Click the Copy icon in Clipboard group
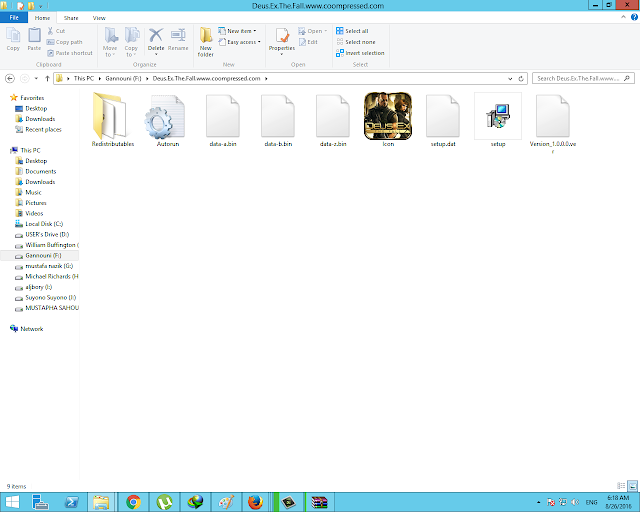 click(x=13, y=39)
